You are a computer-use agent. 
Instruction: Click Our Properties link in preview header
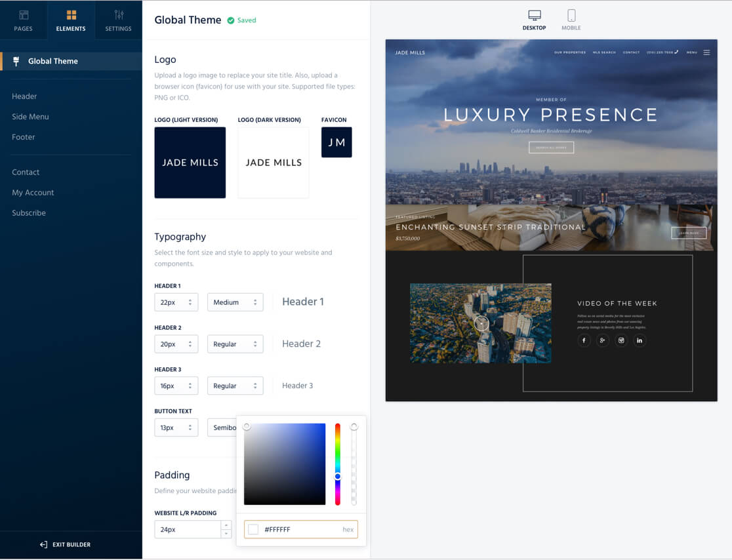pos(570,52)
